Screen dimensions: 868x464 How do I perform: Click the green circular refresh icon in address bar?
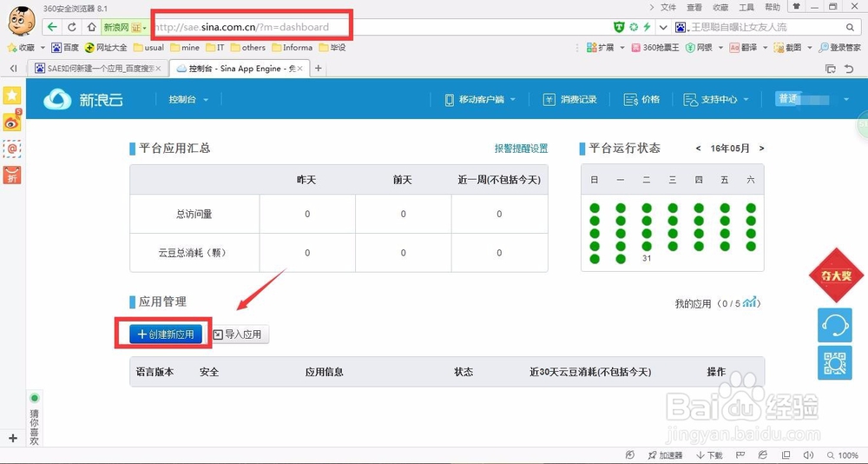(634, 27)
